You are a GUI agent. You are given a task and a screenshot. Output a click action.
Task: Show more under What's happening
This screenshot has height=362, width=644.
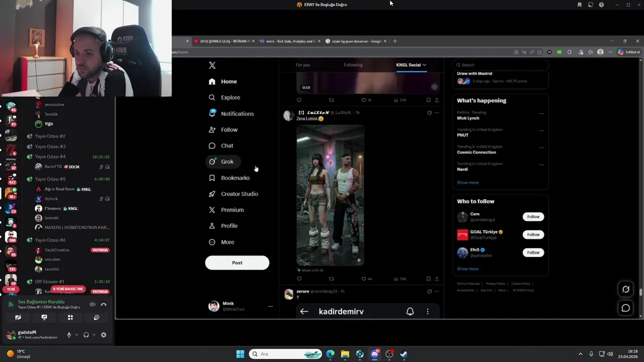pos(467,183)
